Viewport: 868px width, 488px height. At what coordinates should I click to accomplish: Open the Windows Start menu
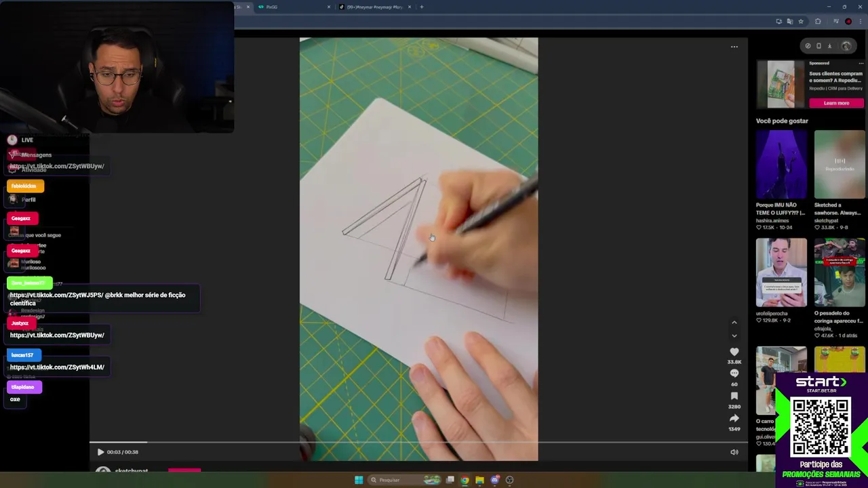[359, 480]
